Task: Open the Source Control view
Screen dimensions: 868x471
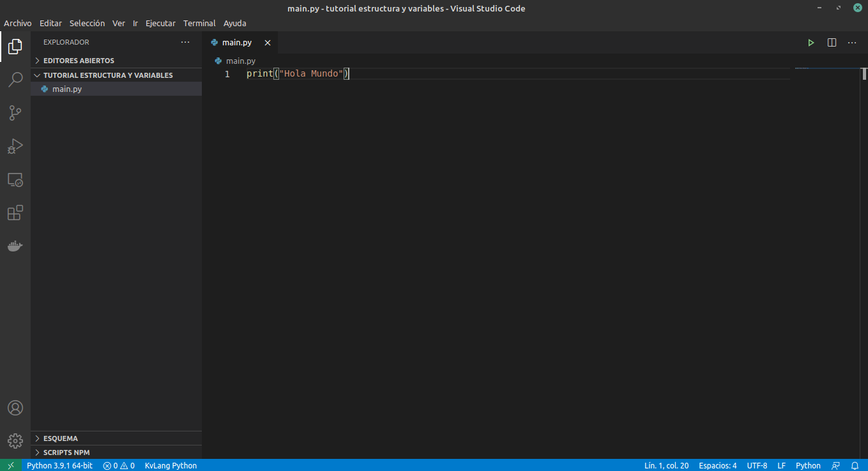Action: [x=15, y=113]
